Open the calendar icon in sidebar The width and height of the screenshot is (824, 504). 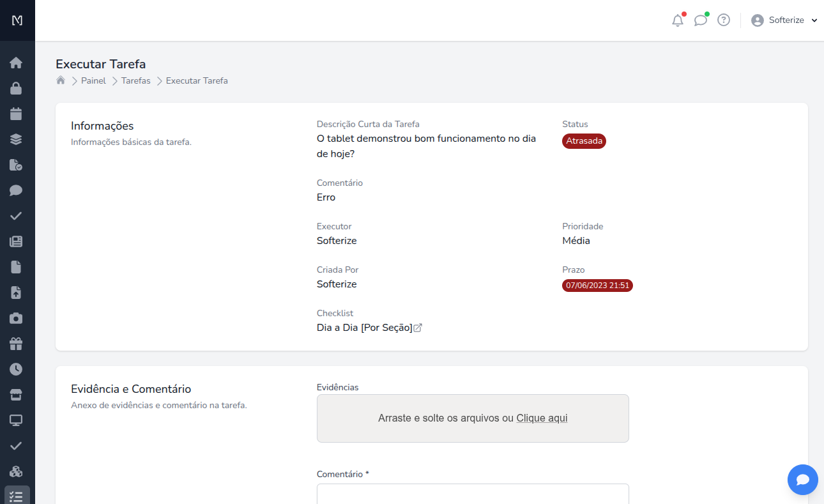(x=16, y=114)
